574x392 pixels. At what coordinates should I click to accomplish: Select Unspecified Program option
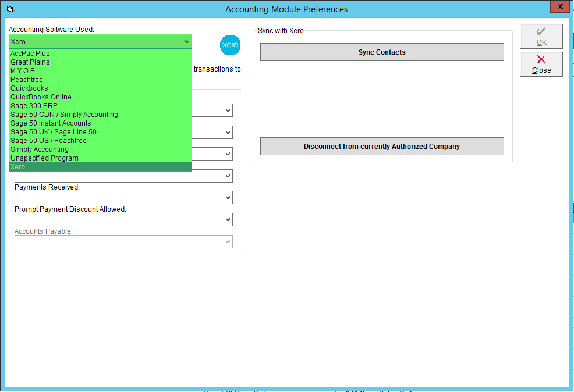click(100, 158)
